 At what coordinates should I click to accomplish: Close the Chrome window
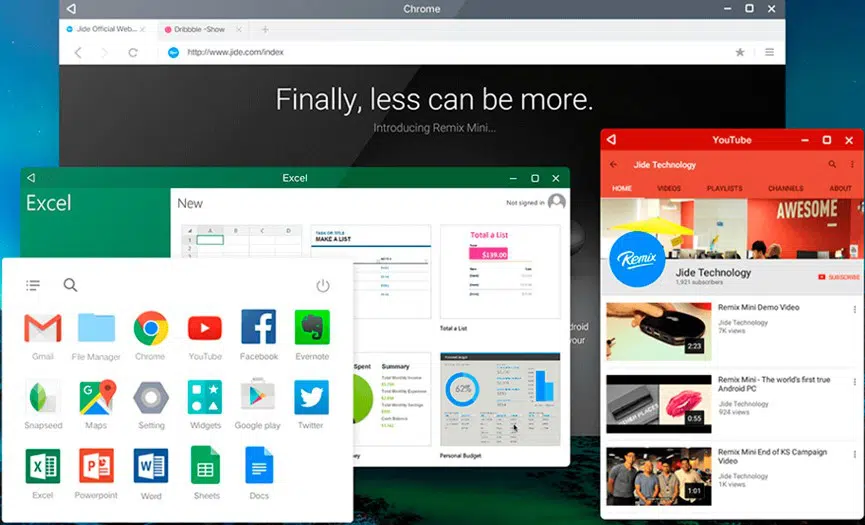pyautogui.click(x=772, y=9)
